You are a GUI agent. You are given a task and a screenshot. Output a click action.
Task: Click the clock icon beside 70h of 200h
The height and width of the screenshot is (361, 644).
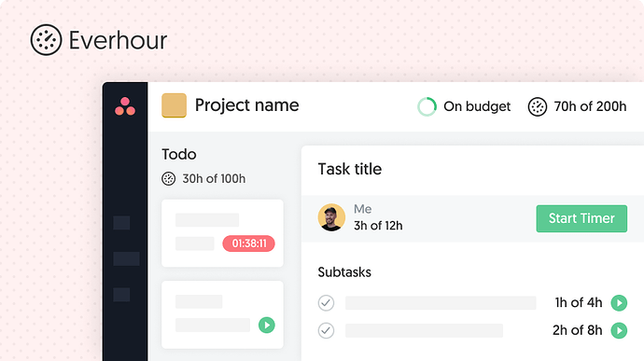click(x=538, y=106)
